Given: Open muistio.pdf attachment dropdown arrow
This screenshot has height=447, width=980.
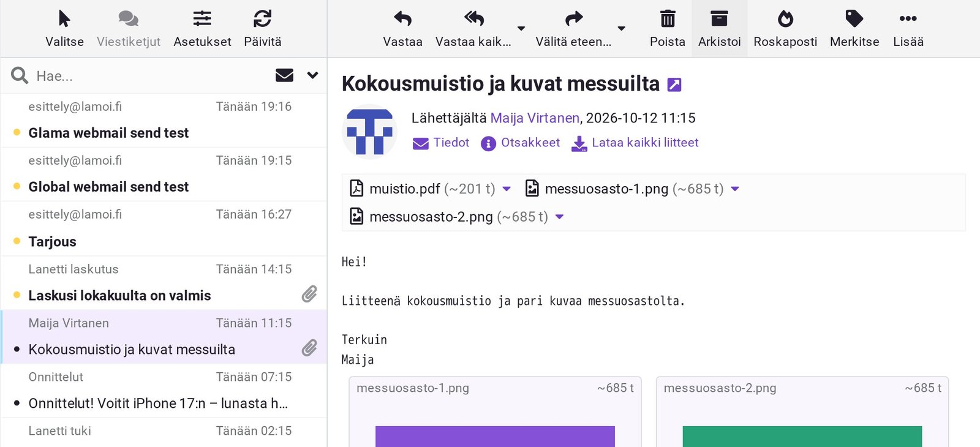Looking at the screenshot, I should pyautogui.click(x=507, y=189).
